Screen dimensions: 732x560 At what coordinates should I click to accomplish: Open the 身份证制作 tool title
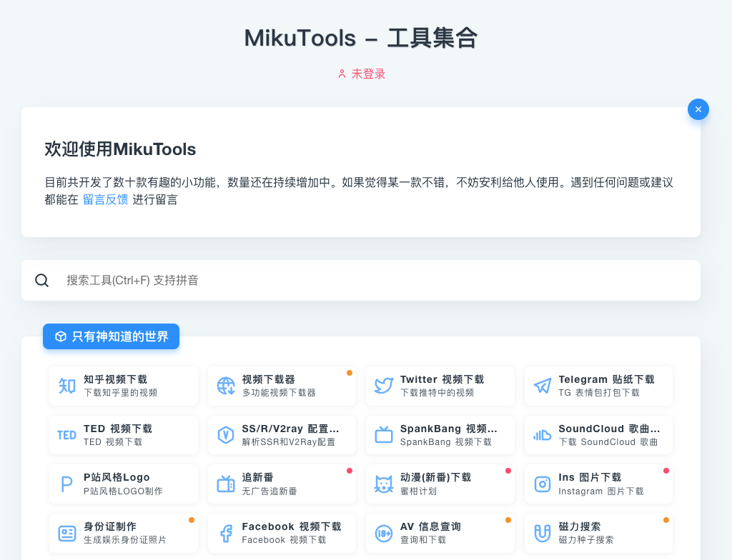(x=110, y=527)
